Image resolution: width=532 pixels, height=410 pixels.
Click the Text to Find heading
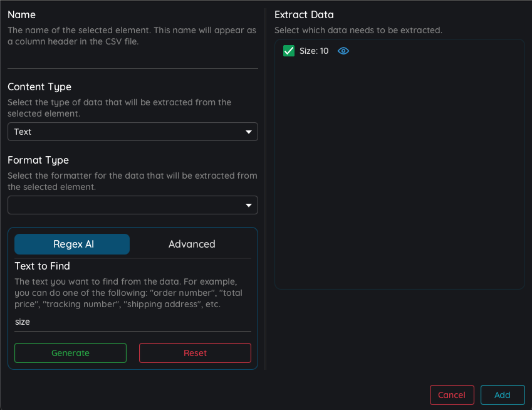point(43,266)
